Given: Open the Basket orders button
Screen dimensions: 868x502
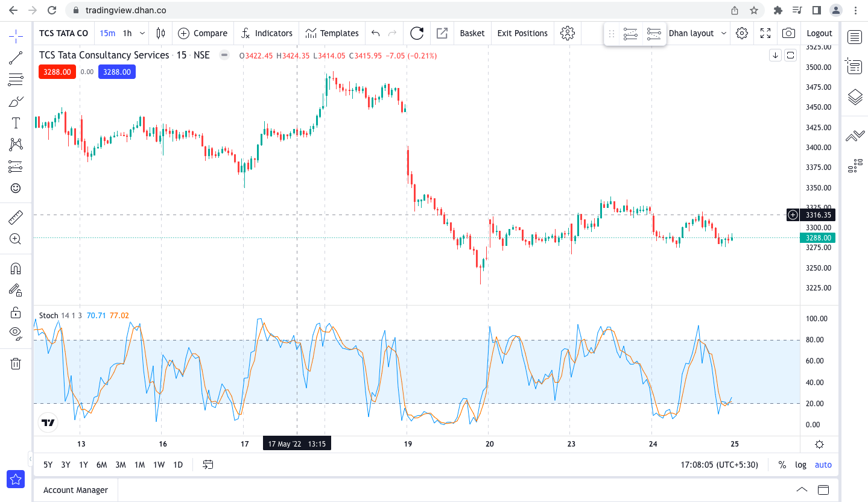Looking at the screenshot, I should (472, 33).
